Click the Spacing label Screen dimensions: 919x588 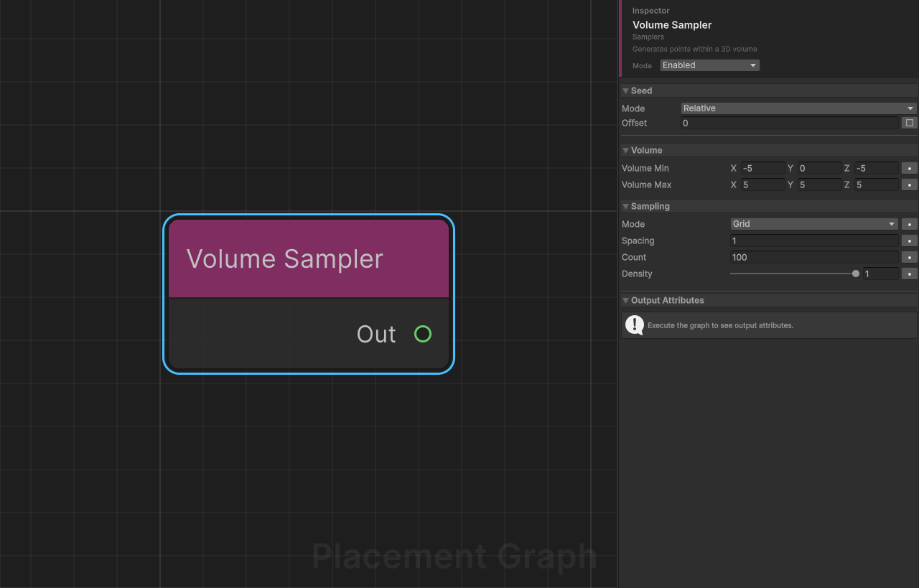coord(638,241)
